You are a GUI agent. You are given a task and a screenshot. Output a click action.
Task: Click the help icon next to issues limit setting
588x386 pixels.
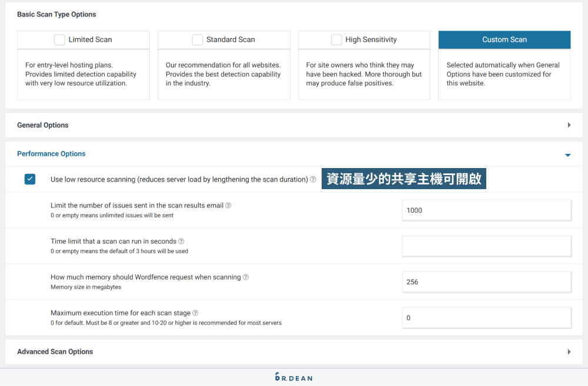[x=229, y=205]
